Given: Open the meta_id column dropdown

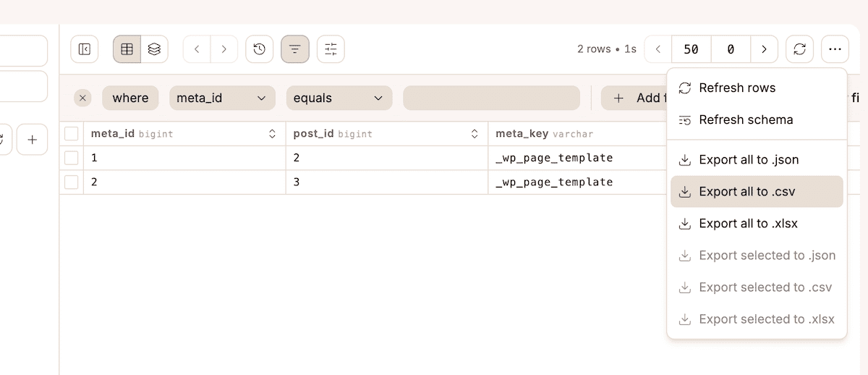Looking at the screenshot, I should point(222,98).
